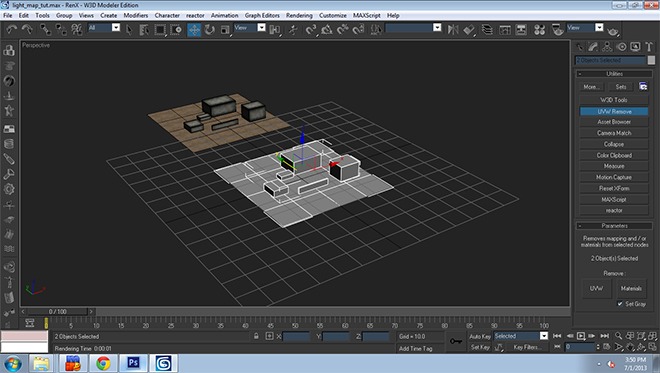Open the Modifiers menu

click(136, 15)
